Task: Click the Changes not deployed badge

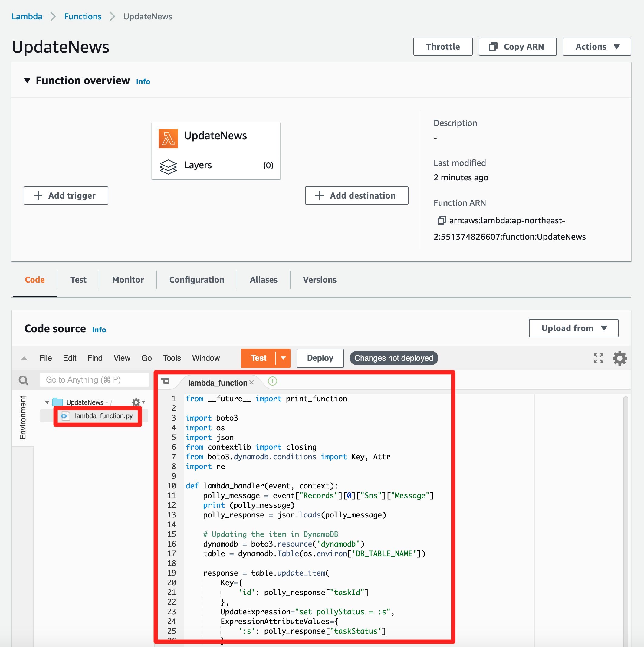Action: pos(394,358)
